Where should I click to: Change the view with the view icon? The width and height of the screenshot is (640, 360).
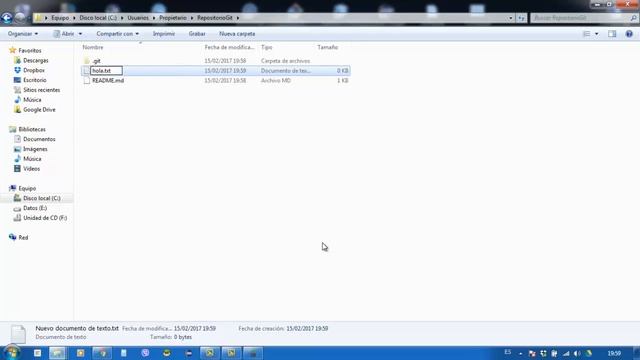click(587, 34)
